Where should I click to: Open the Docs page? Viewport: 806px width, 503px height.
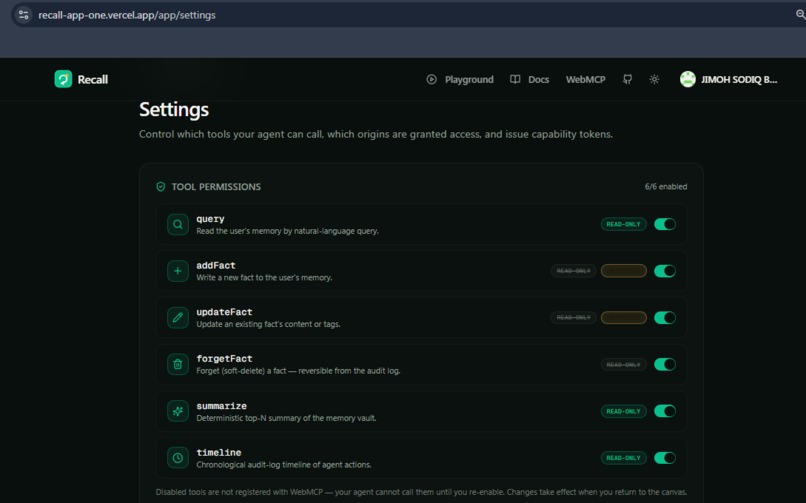pos(529,80)
